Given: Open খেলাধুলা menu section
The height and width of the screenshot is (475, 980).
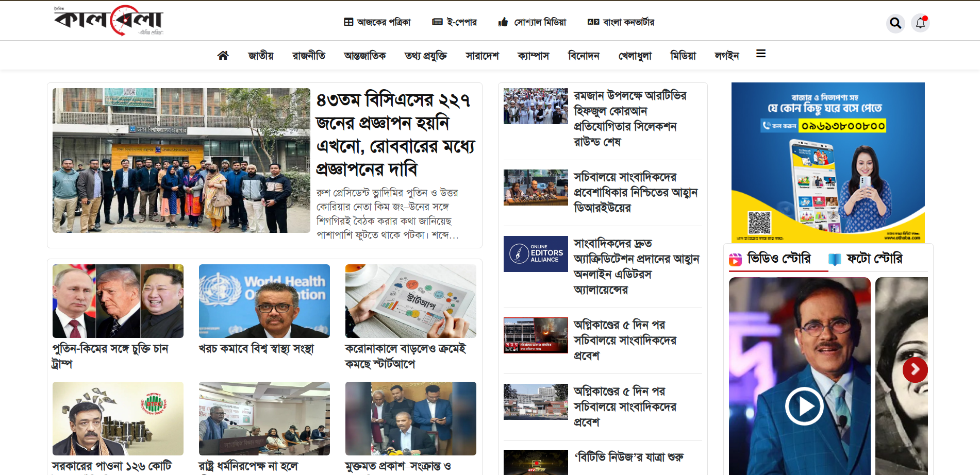Looking at the screenshot, I should point(635,55).
